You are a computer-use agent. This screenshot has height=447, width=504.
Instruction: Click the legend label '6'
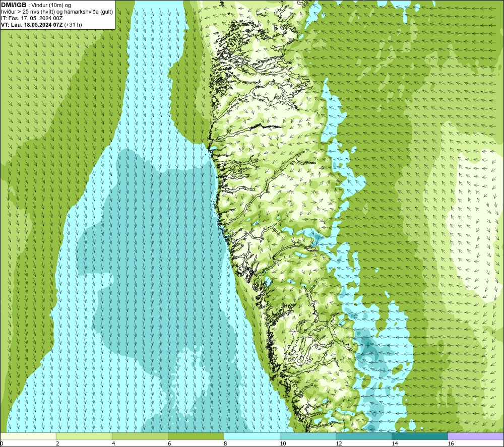(x=169, y=443)
